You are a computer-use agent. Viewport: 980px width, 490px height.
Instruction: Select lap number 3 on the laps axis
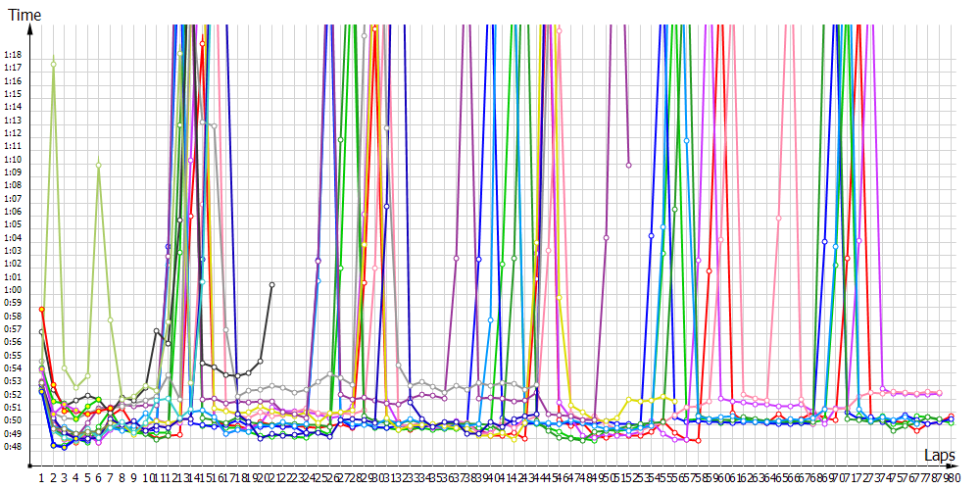pos(65,476)
